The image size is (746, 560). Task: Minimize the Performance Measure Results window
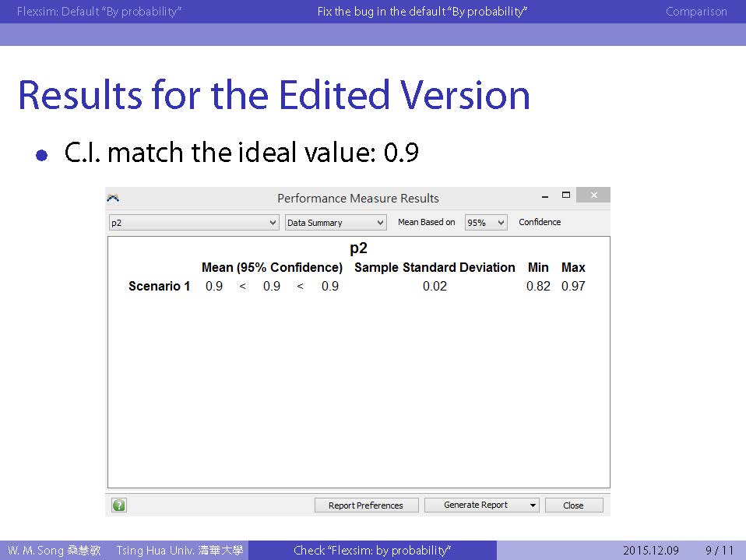coord(544,195)
